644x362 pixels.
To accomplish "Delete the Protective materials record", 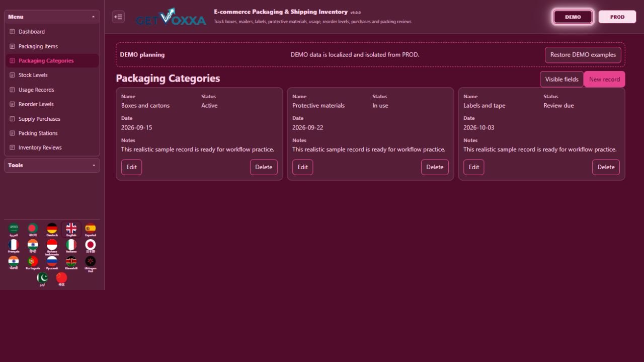I will point(435,167).
